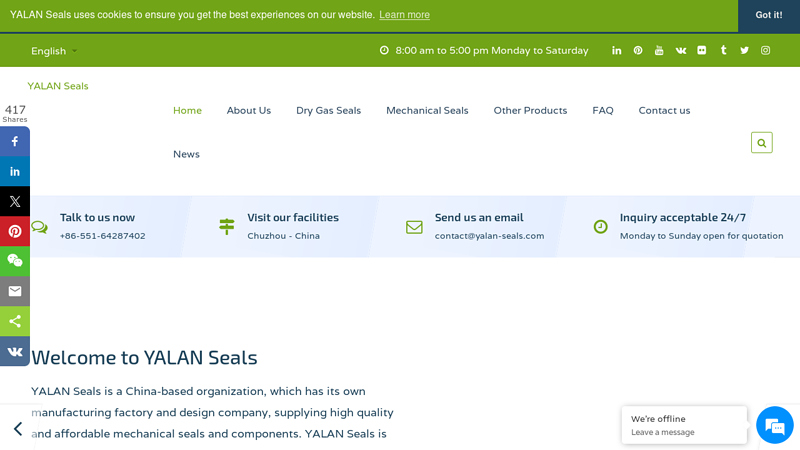This screenshot has height=450, width=800.
Task: Share via WeChat sidebar button
Action: (15, 261)
